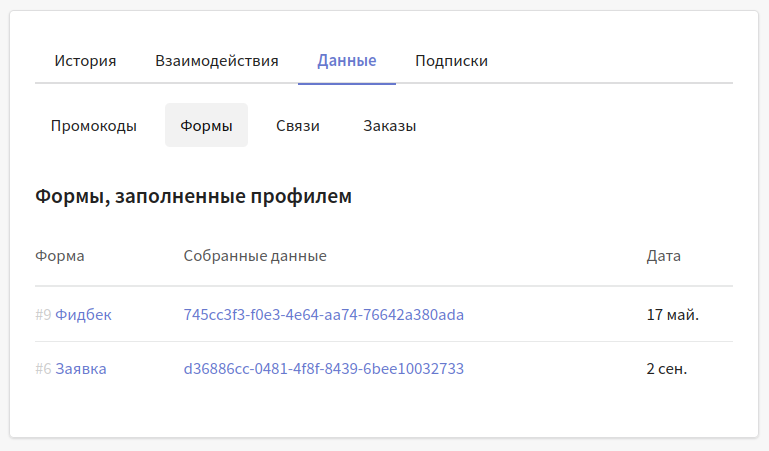Viewport: 769px width, 451px height.
Task: Open the Связи sub-tab
Action: click(298, 125)
